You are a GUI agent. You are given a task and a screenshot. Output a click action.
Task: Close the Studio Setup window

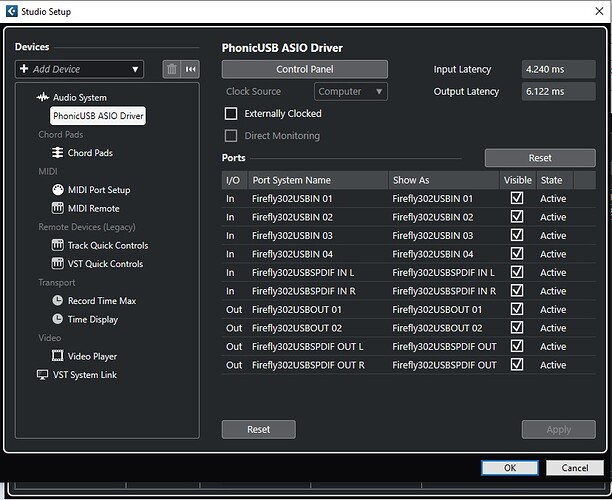(599, 11)
